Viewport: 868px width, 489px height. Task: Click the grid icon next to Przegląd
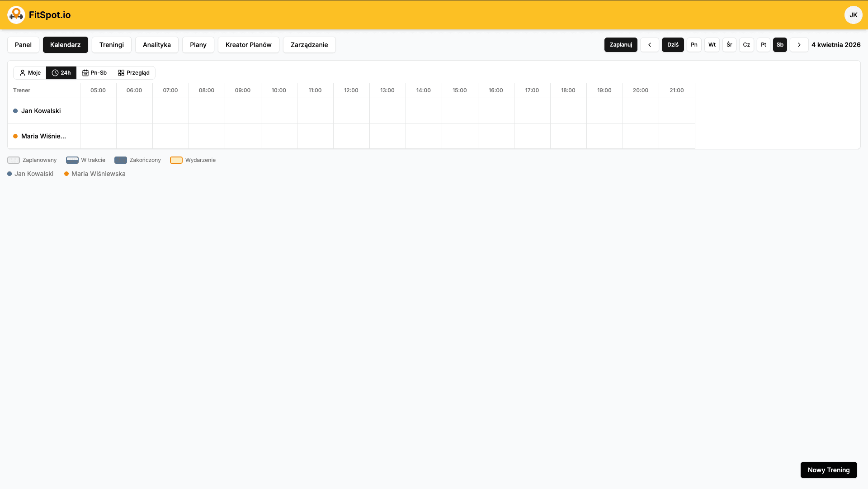pyautogui.click(x=121, y=72)
